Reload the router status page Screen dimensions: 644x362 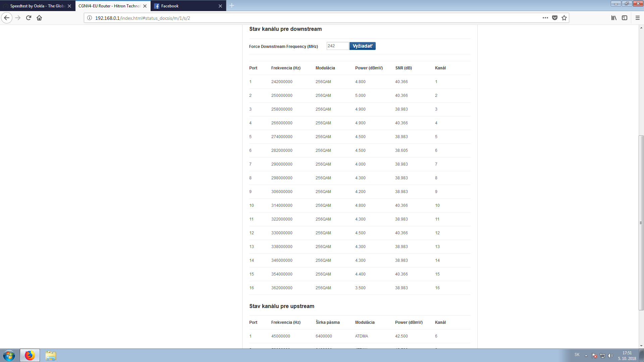(29, 18)
